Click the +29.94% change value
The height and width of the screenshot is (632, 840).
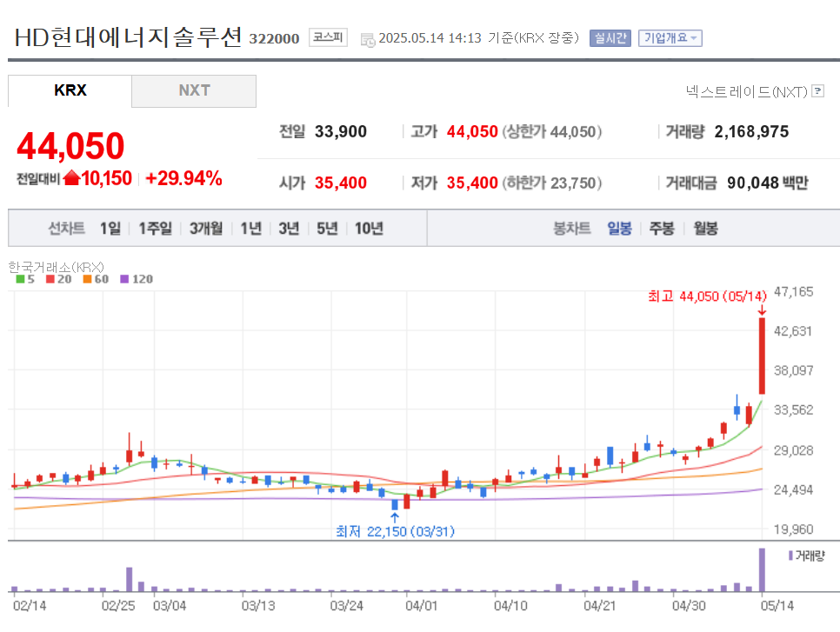(x=183, y=178)
